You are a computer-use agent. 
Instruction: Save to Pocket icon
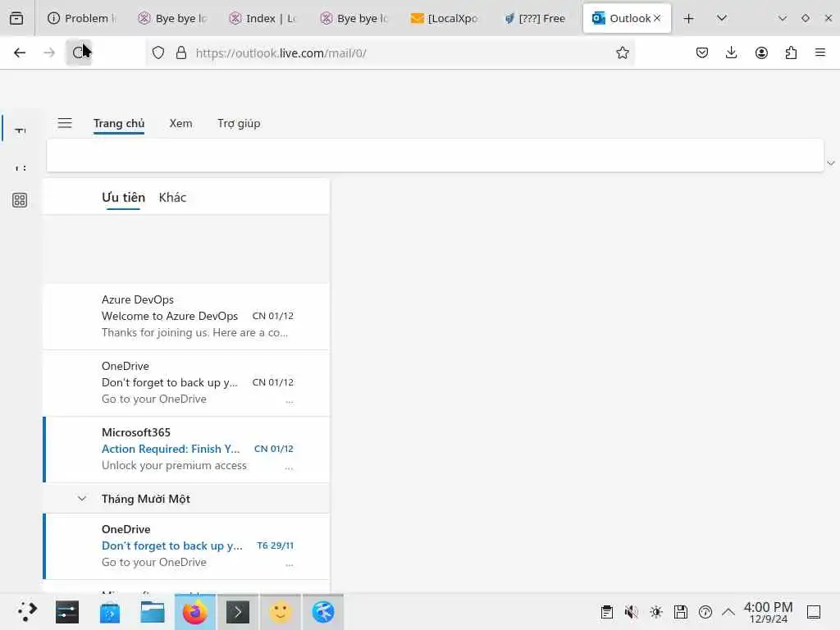[702, 52]
